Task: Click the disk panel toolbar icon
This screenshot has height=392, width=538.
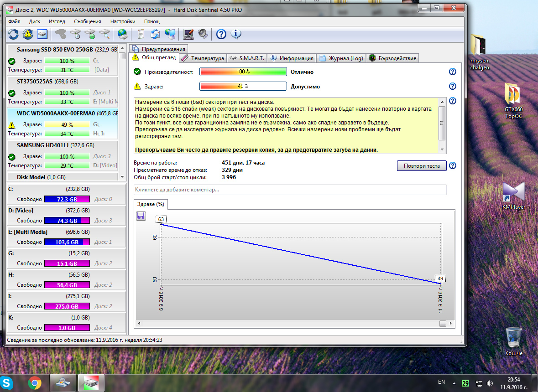Action: (42, 34)
